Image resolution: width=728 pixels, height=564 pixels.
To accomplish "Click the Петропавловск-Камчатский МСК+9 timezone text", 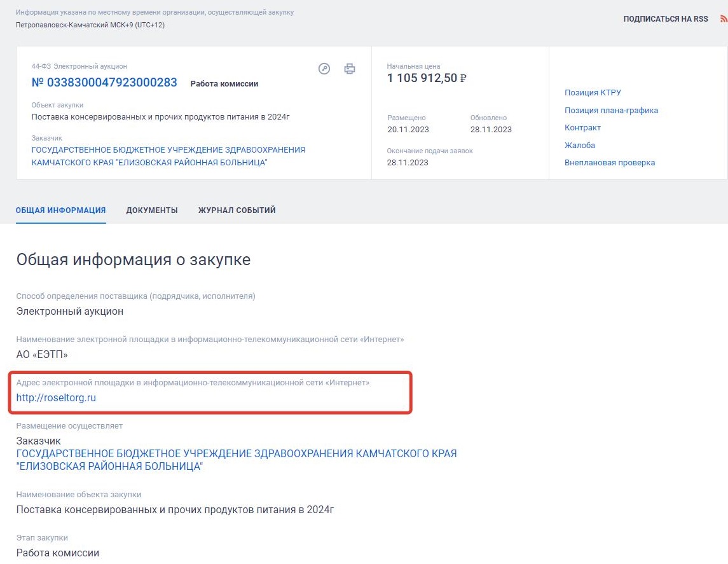I will point(90,25).
